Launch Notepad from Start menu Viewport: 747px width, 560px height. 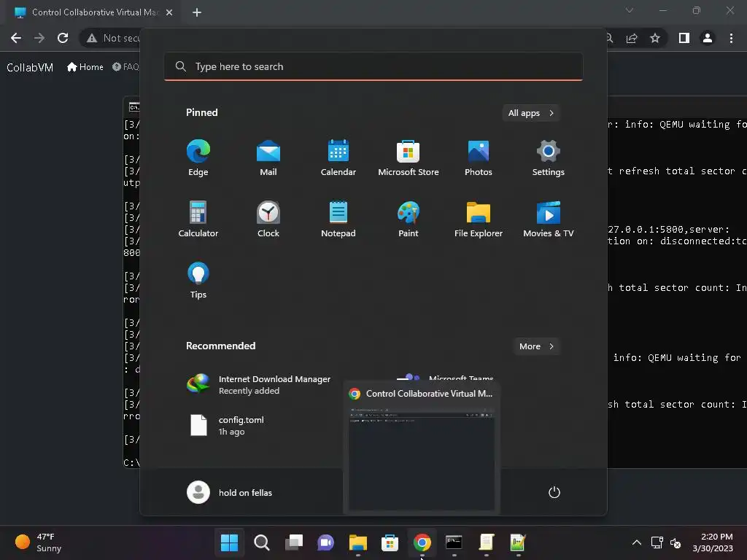[x=338, y=219]
